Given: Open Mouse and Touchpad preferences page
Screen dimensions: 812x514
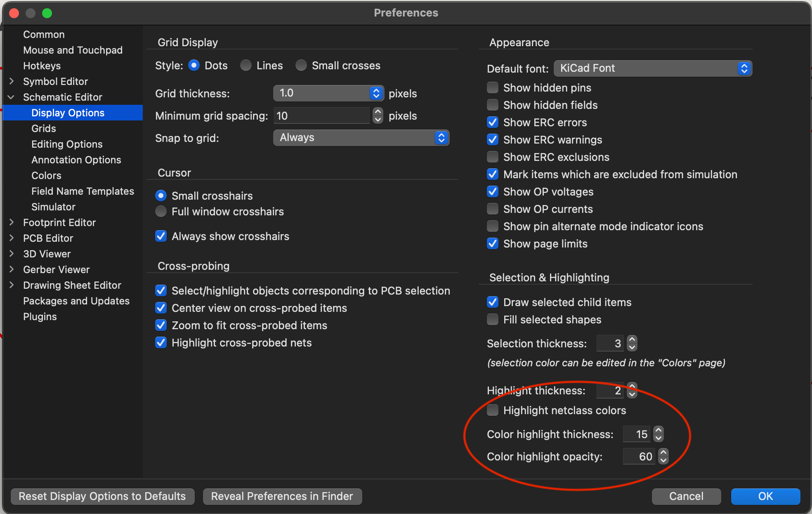Looking at the screenshot, I should click(73, 50).
